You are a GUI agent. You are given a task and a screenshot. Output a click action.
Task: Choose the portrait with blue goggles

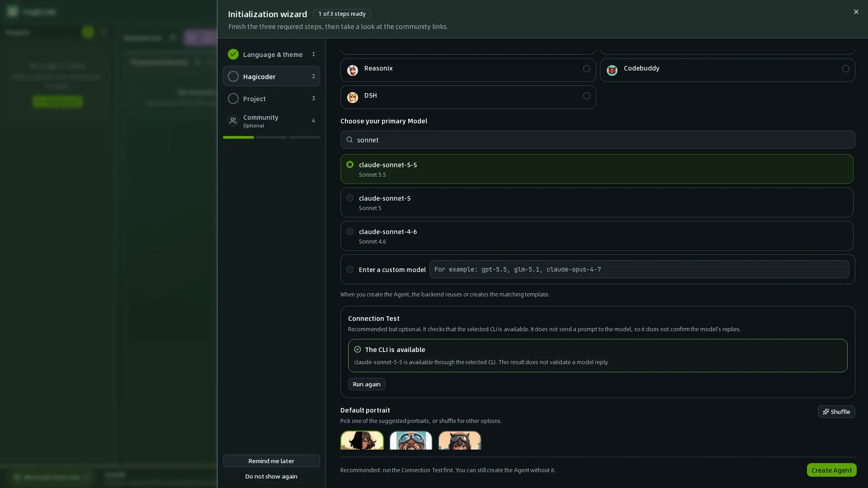411,441
